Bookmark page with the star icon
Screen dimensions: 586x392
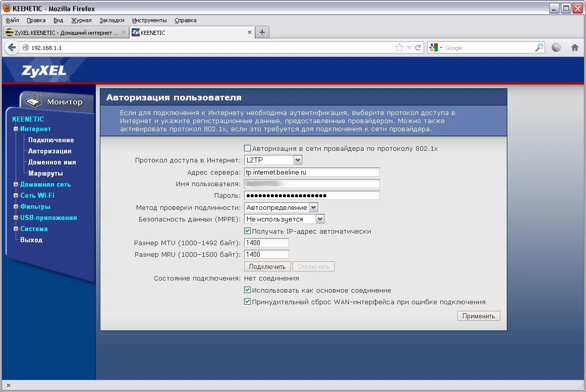(x=399, y=47)
